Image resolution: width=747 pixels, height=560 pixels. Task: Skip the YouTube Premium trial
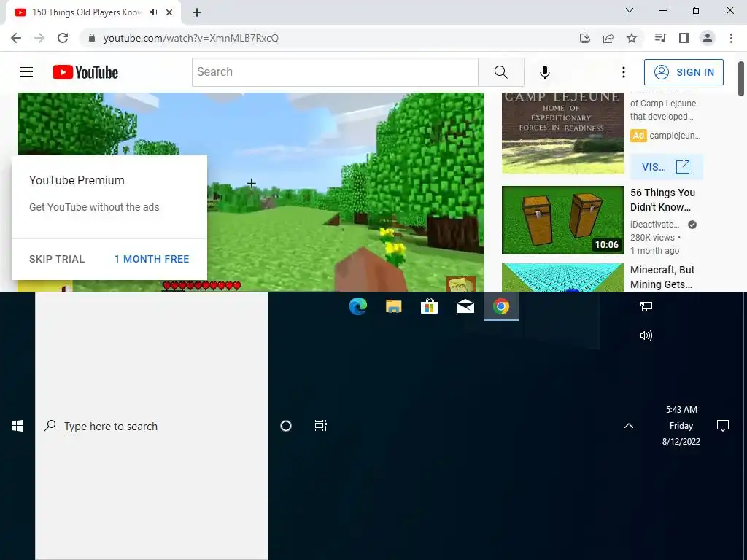(57, 259)
